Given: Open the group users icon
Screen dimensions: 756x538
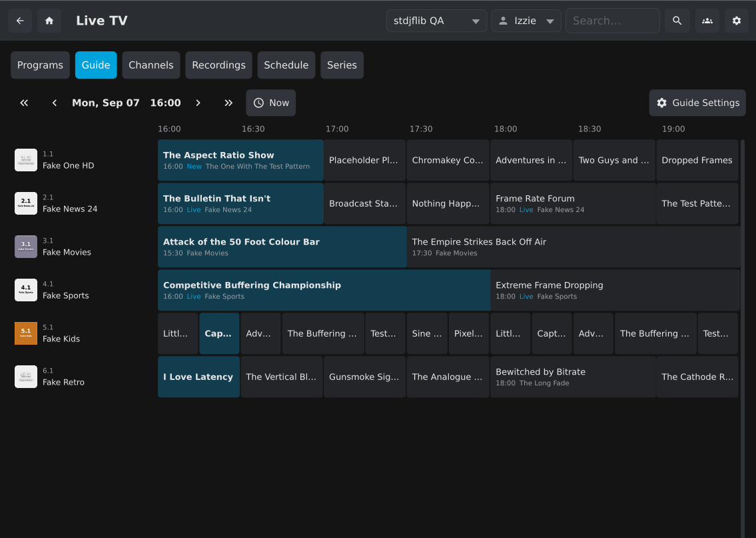Looking at the screenshot, I should (707, 21).
